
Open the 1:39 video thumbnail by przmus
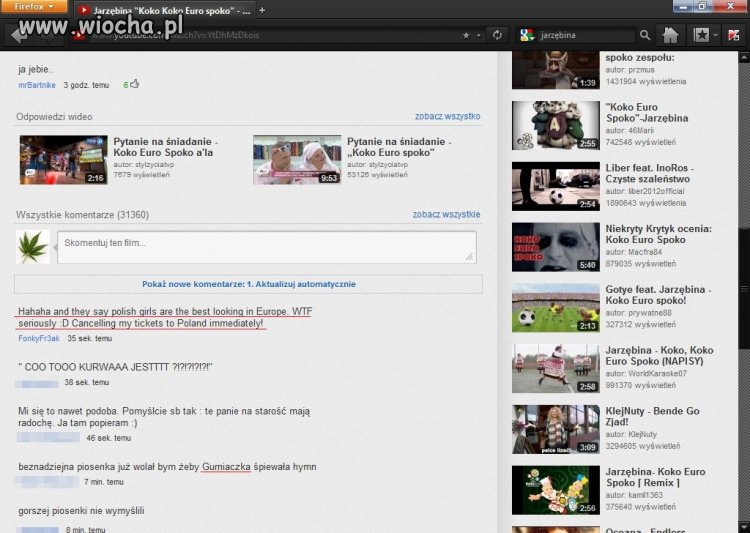(x=555, y=70)
